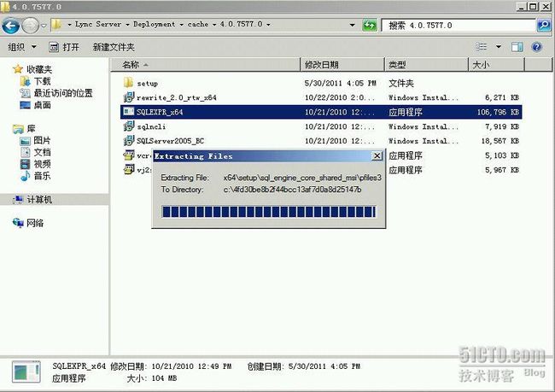Open the 音乐 library
Image resolution: width=555 pixels, height=392 pixels.
pyautogui.click(x=42, y=176)
